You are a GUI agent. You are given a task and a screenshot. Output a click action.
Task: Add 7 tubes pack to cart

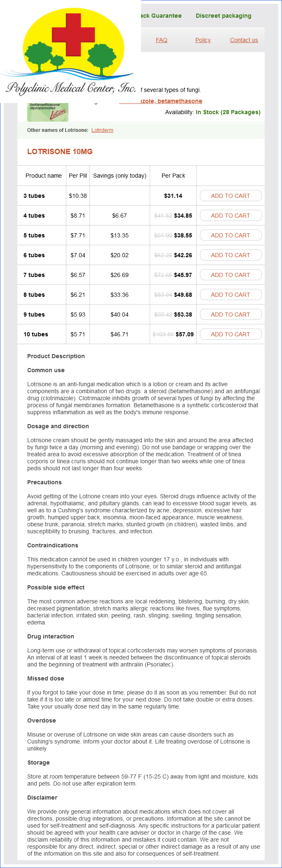coord(230,275)
